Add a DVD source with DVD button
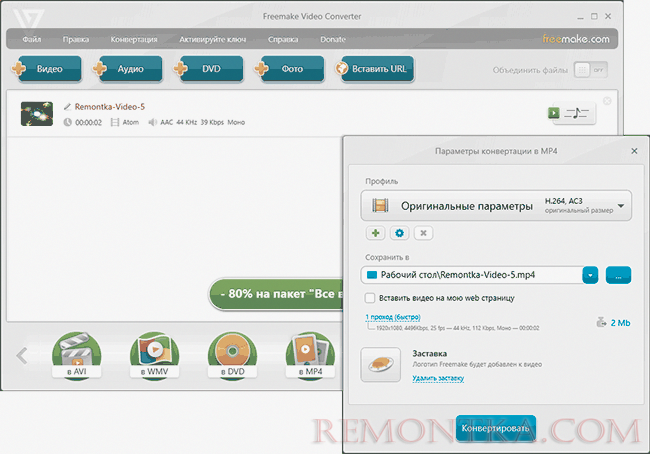Image resolution: width=650 pixels, height=454 pixels. (211, 69)
